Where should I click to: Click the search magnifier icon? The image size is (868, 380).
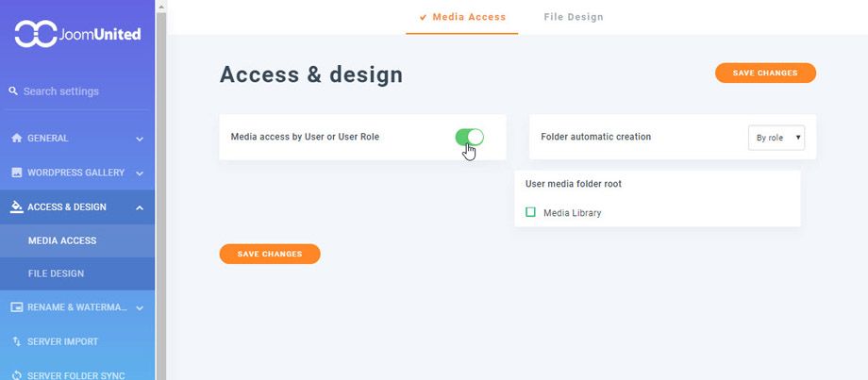coord(13,91)
